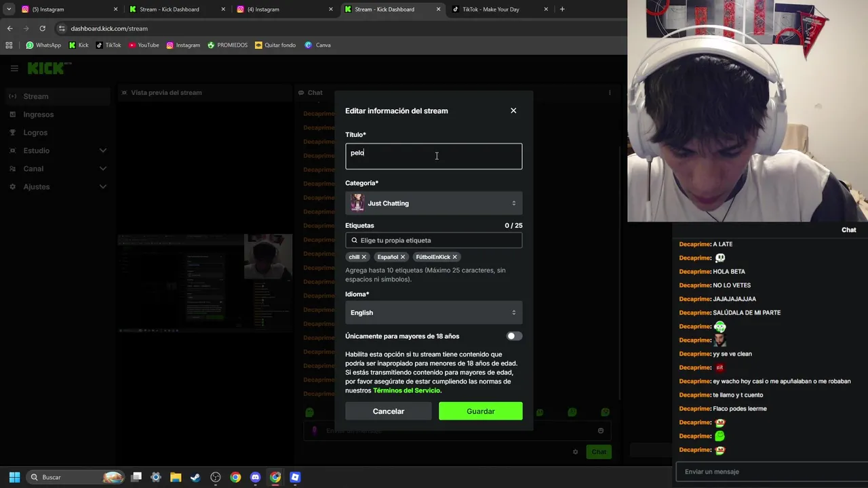Click the dashboard.kick.com address bar
Viewport: 868px width, 488px height.
(x=339, y=28)
